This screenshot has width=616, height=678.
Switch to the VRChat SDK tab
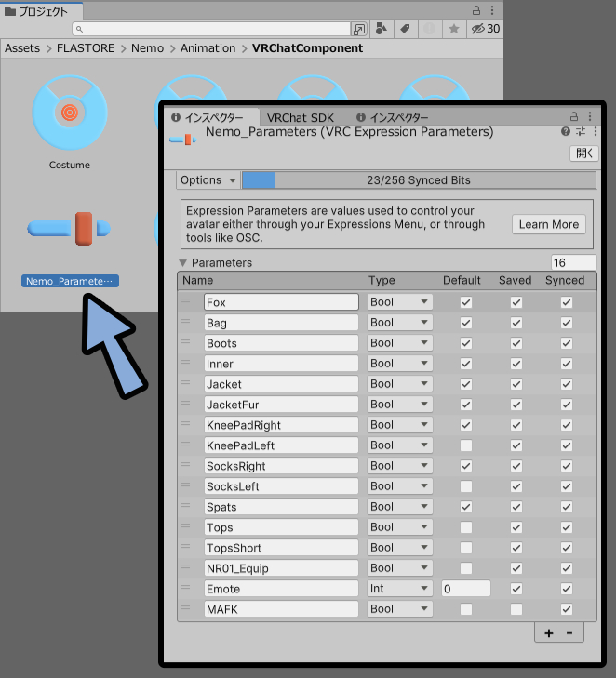tap(301, 117)
